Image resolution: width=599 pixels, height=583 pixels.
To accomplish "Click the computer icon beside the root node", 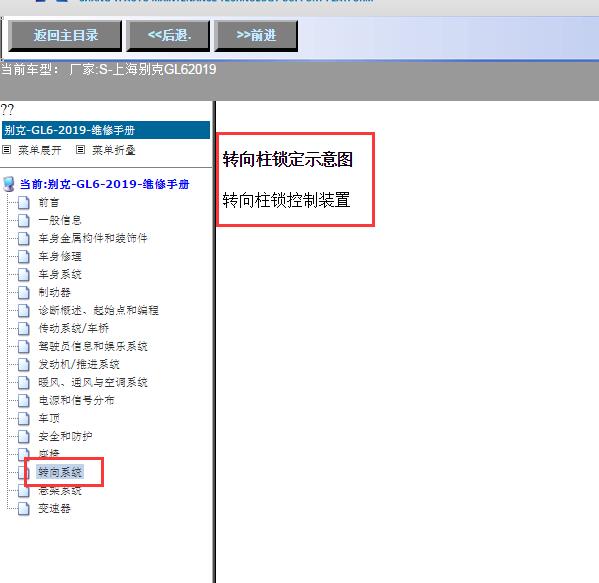I will point(9,184).
